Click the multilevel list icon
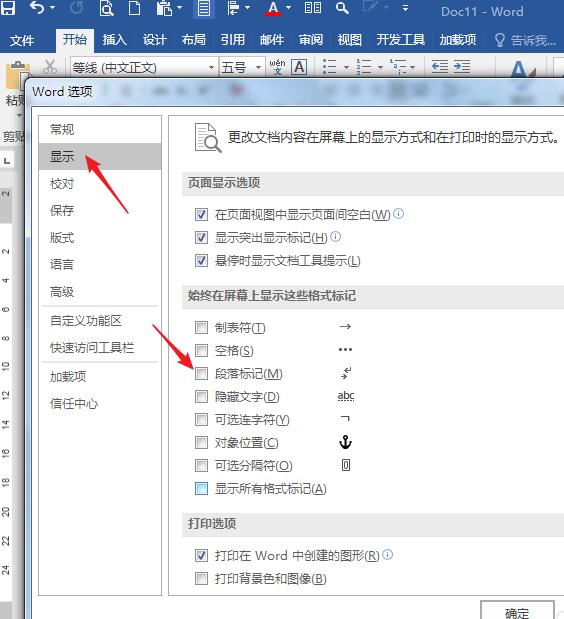This screenshot has width=564, height=619. point(398,67)
